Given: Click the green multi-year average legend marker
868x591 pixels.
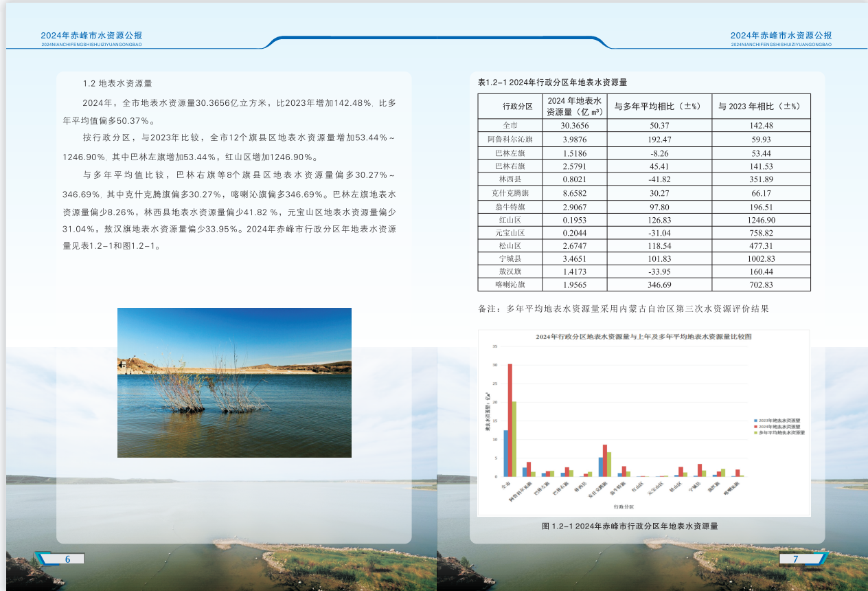Looking at the screenshot, I should point(755,433).
